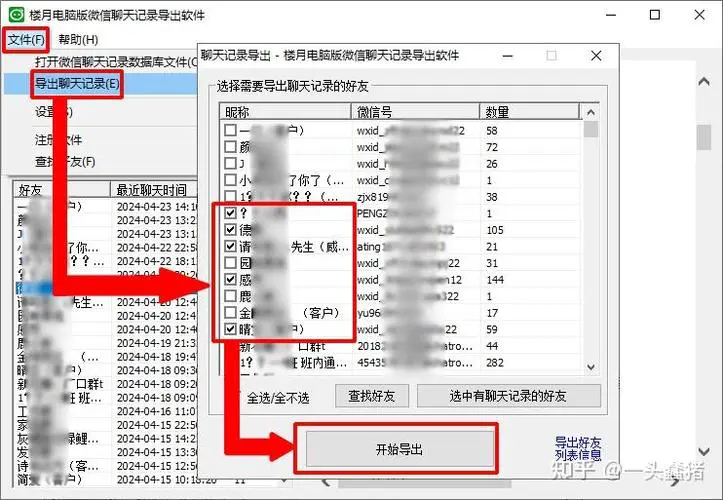
Task: Choose the 注册软件 menu entry
Action: (59, 140)
